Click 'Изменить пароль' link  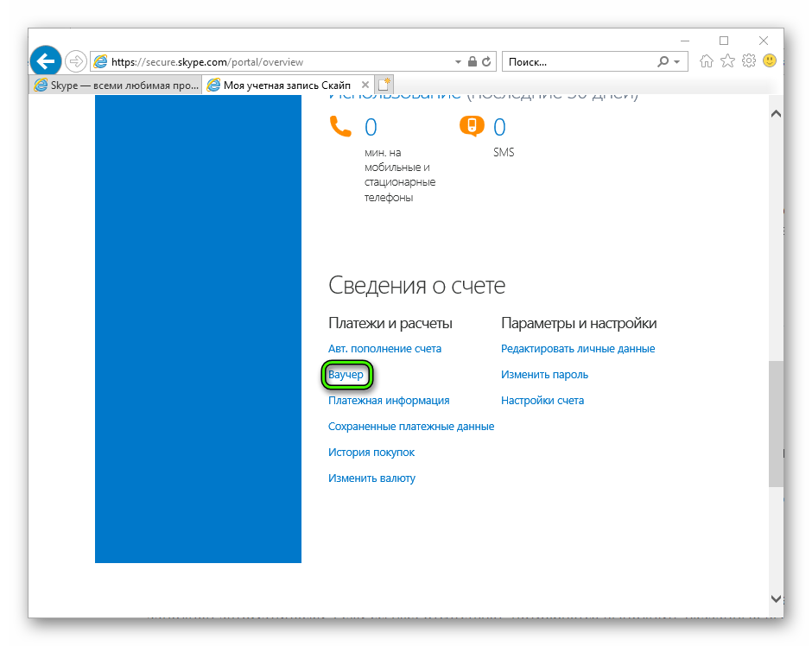(545, 375)
